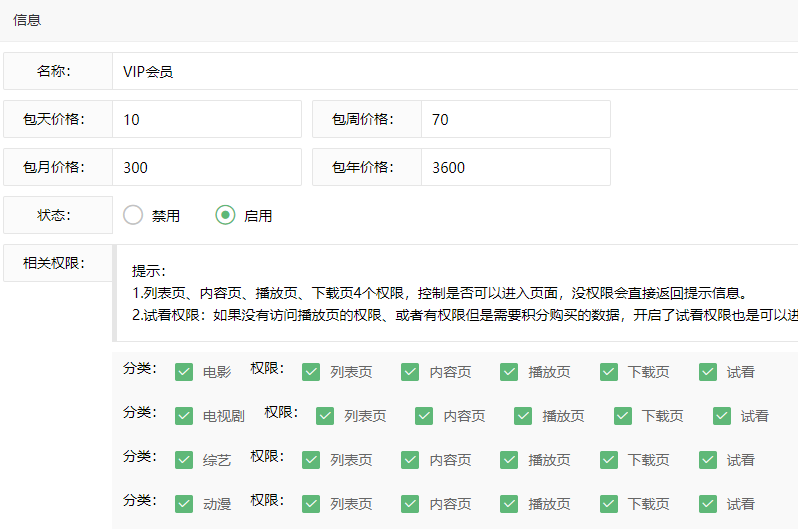Click the 名称 input field

coord(450,71)
